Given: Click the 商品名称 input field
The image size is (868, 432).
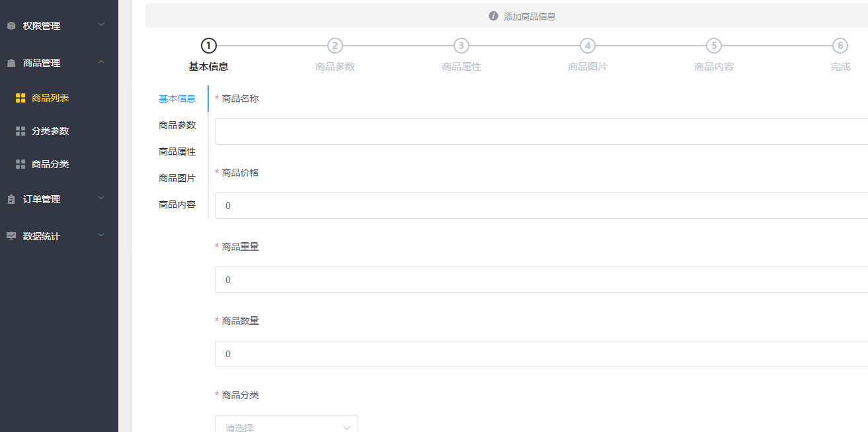Looking at the screenshot, I should (x=463, y=131).
